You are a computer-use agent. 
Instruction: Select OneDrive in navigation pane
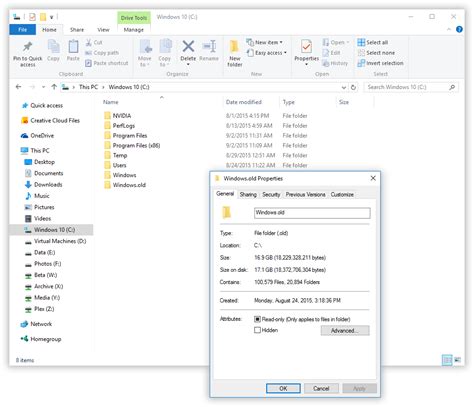point(37,135)
